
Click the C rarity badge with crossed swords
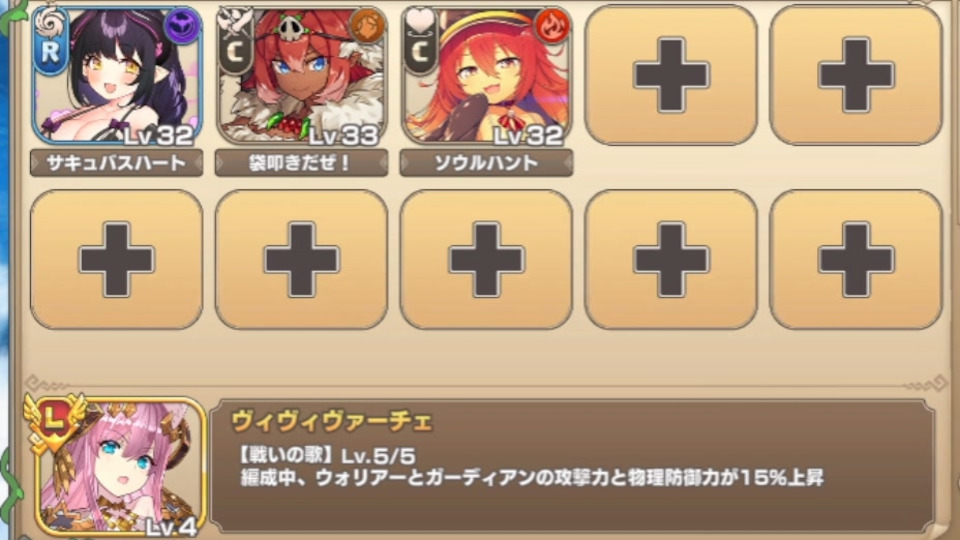235,40
